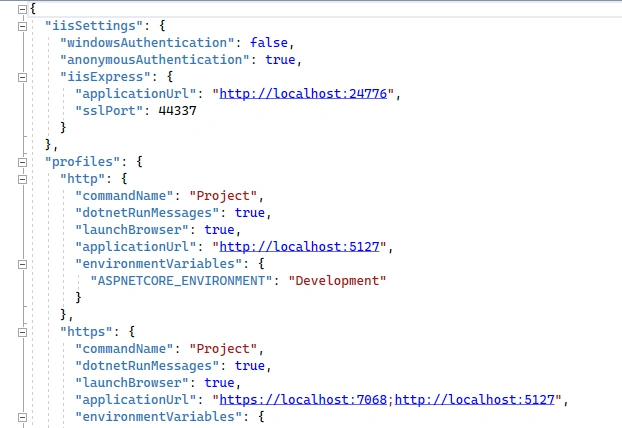Collapse the "https" profile section
Viewport: 622px width, 428px height.
tap(23, 332)
